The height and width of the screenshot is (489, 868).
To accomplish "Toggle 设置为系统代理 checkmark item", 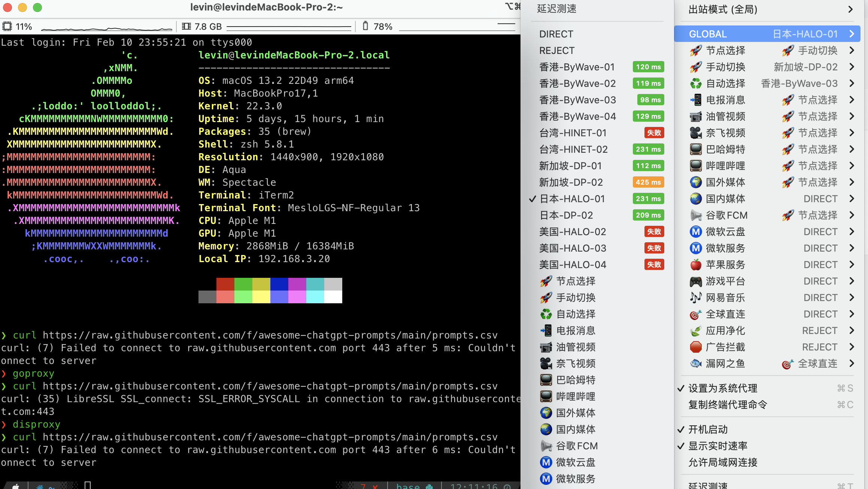I will point(723,388).
